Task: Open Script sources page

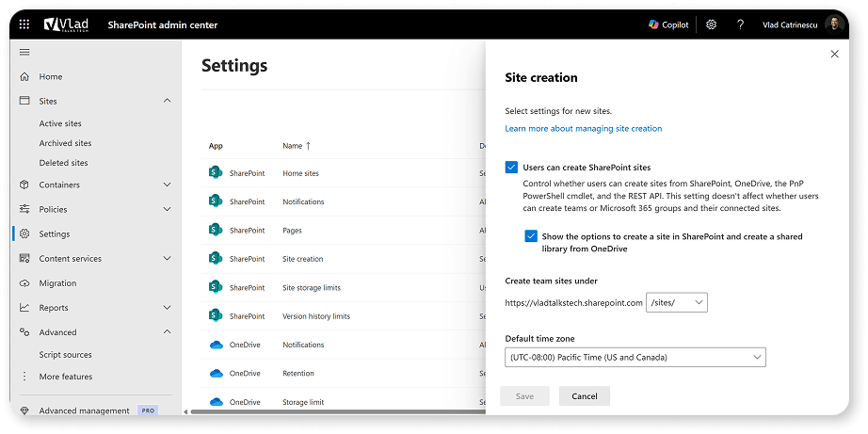Action: [65, 355]
